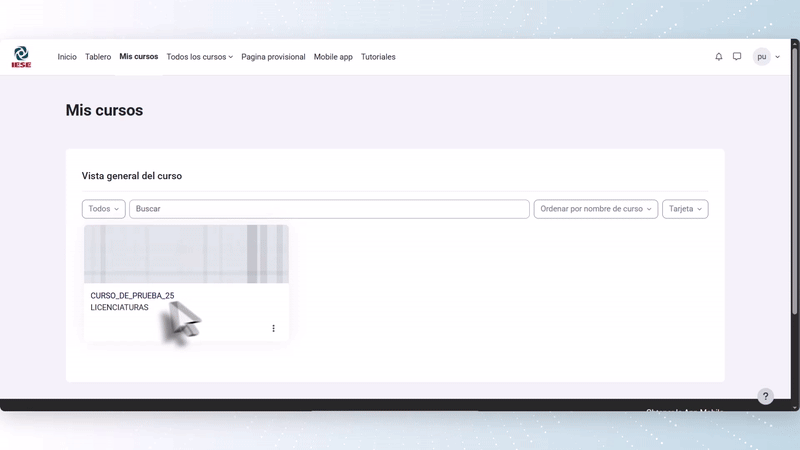Screen dimensions: 800x450
Task: Open the Todos course filter dropdown
Action: tap(103, 209)
